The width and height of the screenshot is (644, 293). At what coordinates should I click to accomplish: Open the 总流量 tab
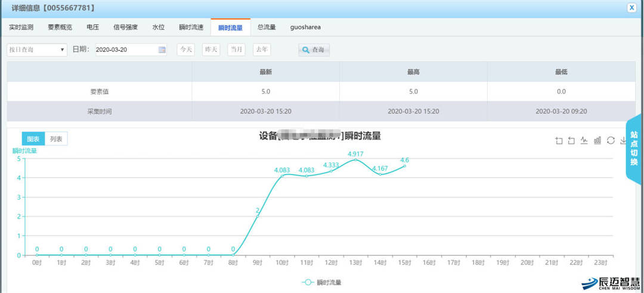267,27
